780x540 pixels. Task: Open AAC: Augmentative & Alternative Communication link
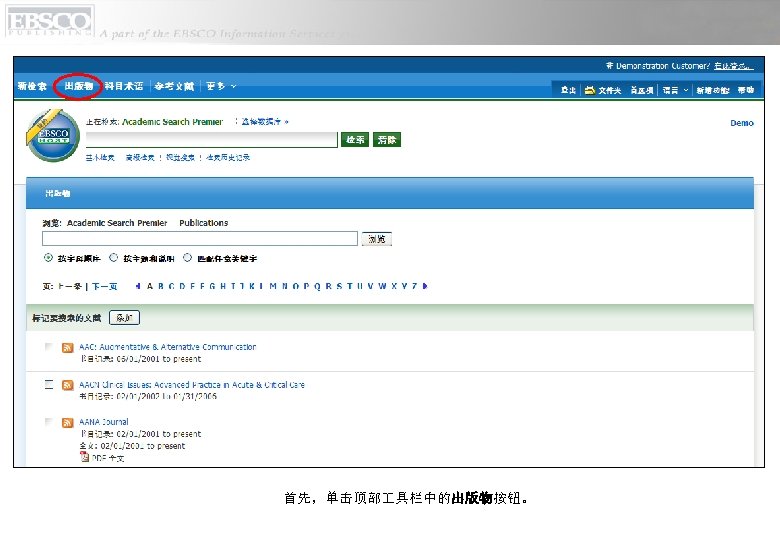(168, 347)
